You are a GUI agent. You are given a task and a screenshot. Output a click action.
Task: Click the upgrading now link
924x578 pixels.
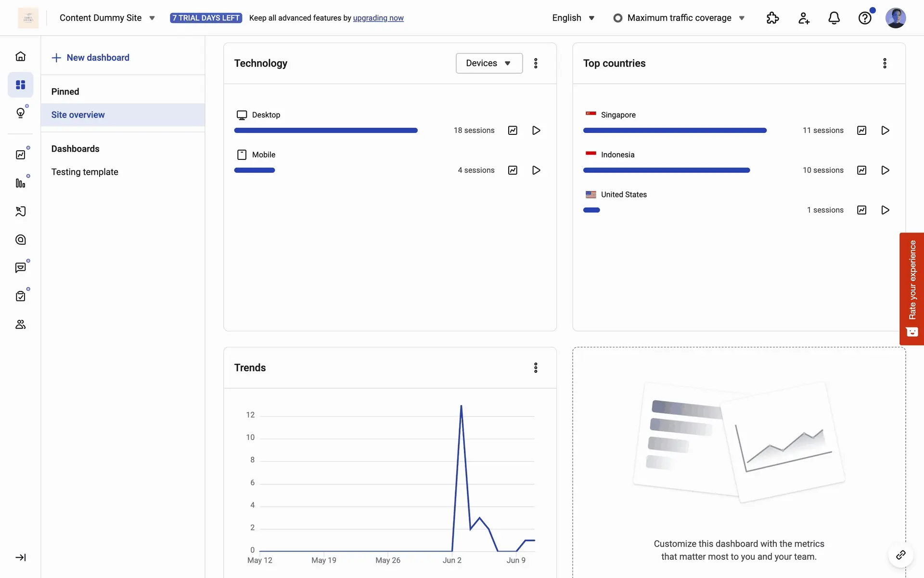pyautogui.click(x=378, y=18)
